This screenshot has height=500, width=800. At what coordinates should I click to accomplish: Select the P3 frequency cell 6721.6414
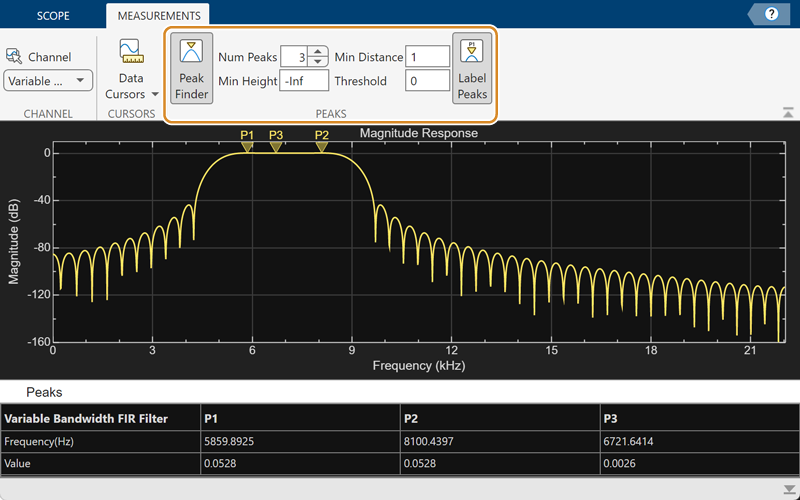pos(700,441)
